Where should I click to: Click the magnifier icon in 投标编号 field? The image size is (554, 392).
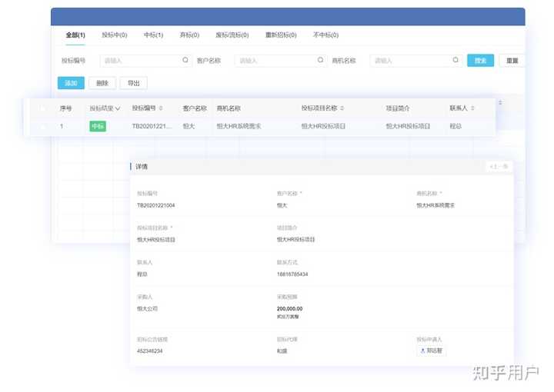click(x=185, y=60)
